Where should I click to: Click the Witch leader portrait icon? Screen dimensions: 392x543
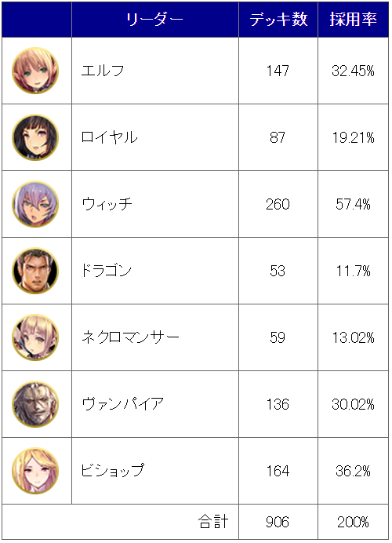(x=35, y=204)
